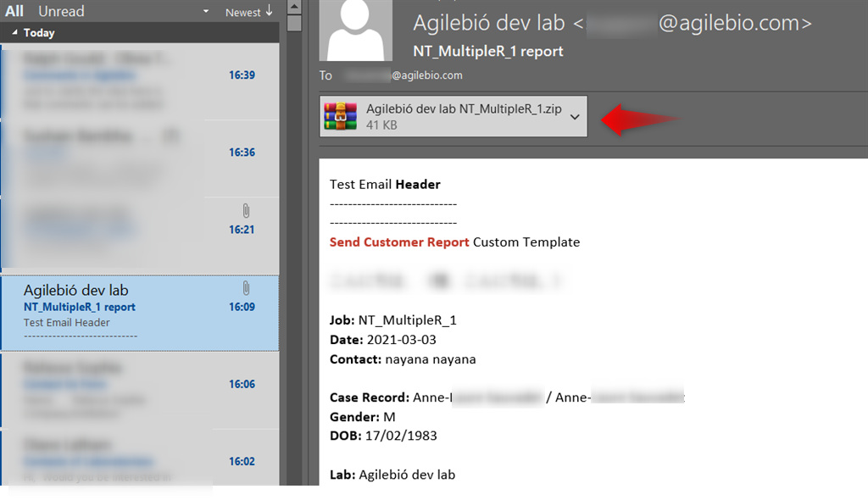Click the message list scrollbar up arrow
Viewport: 868px width, 500px height.
[x=294, y=7]
